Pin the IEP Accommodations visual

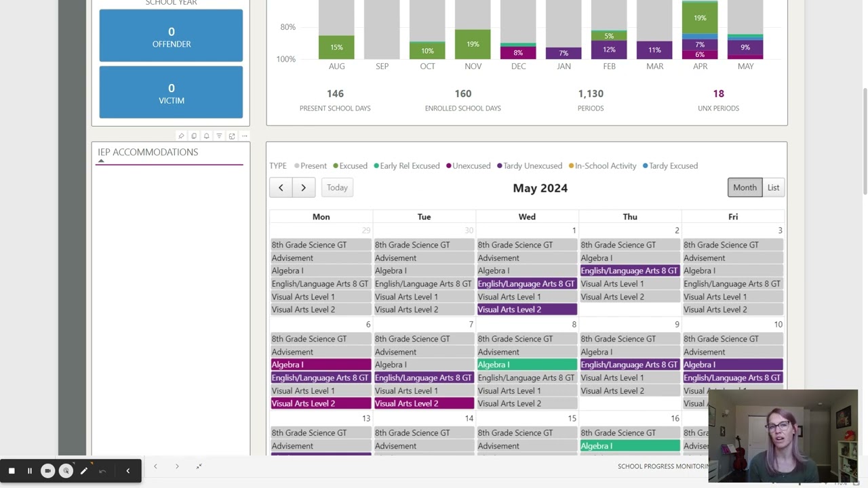pyautogui.click(x=181, y=136)
